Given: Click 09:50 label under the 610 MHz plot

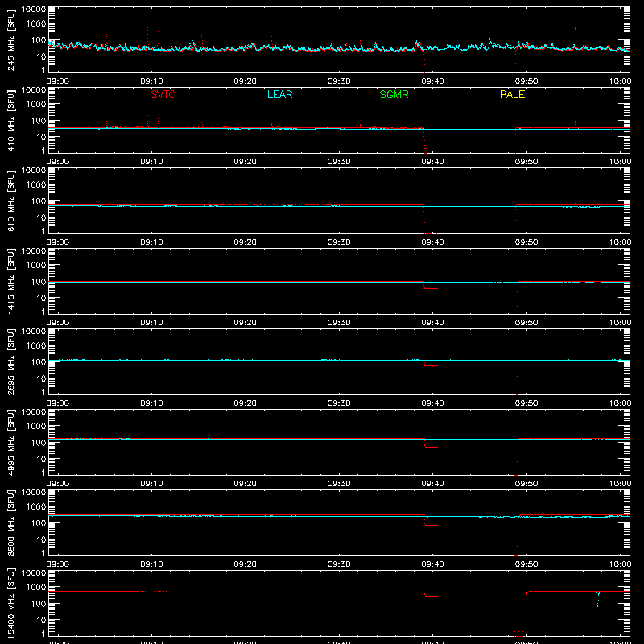Looking at the screenshot, I should pos(526,242).
